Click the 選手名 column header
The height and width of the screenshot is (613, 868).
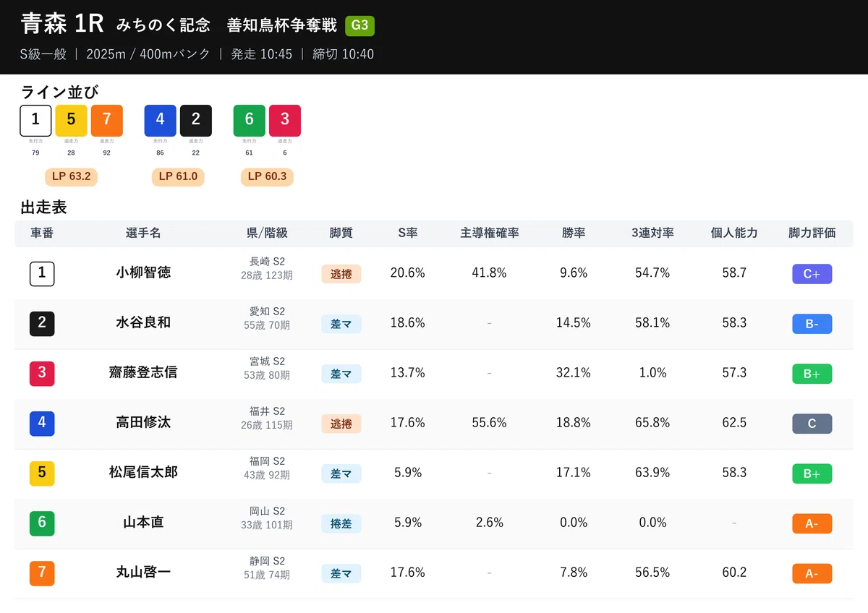pos(143,233)
